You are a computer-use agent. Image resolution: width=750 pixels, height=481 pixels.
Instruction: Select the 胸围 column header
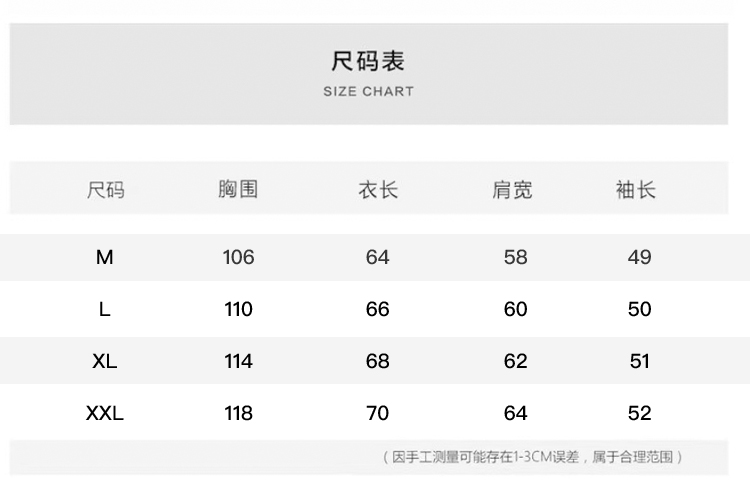[238, 189]
